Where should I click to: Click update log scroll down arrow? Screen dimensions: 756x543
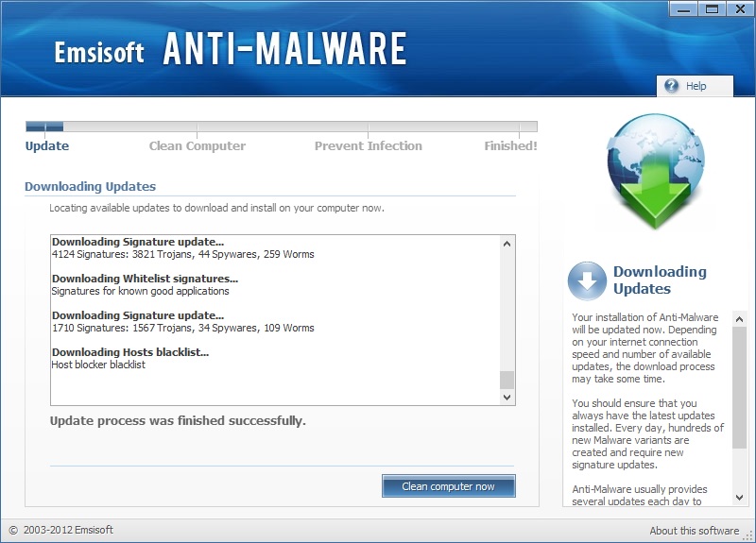507,397
